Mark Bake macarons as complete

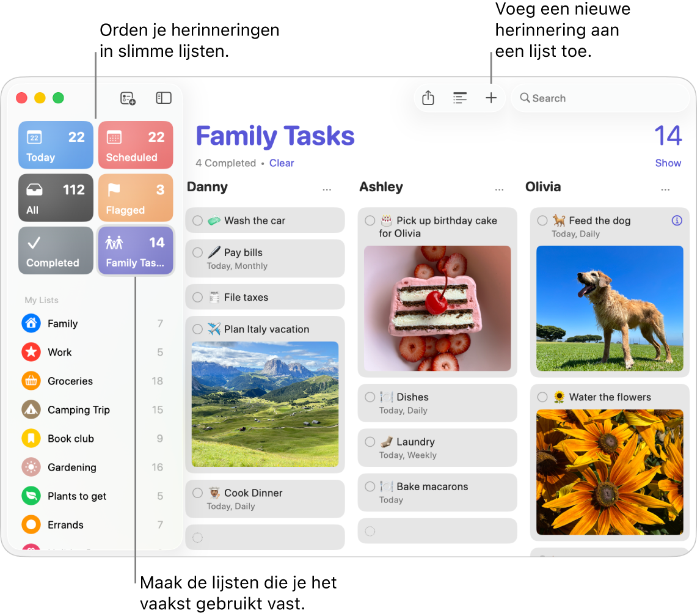coord(371,487)
